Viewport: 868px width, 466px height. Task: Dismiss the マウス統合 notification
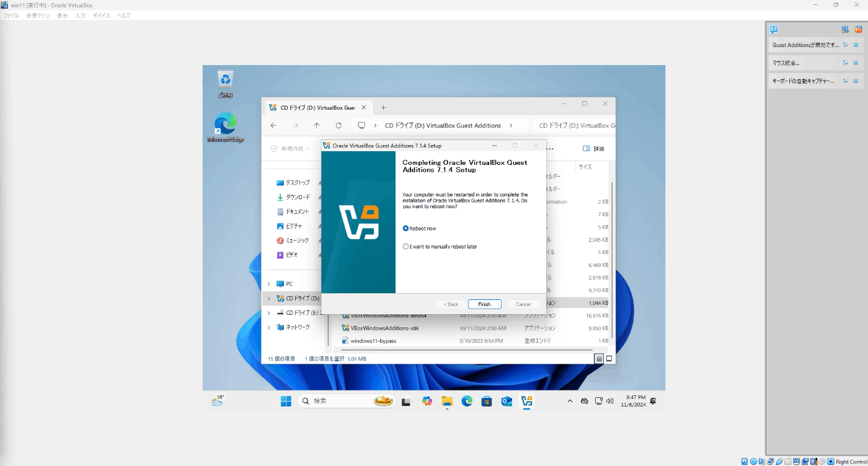coord(856,63)
